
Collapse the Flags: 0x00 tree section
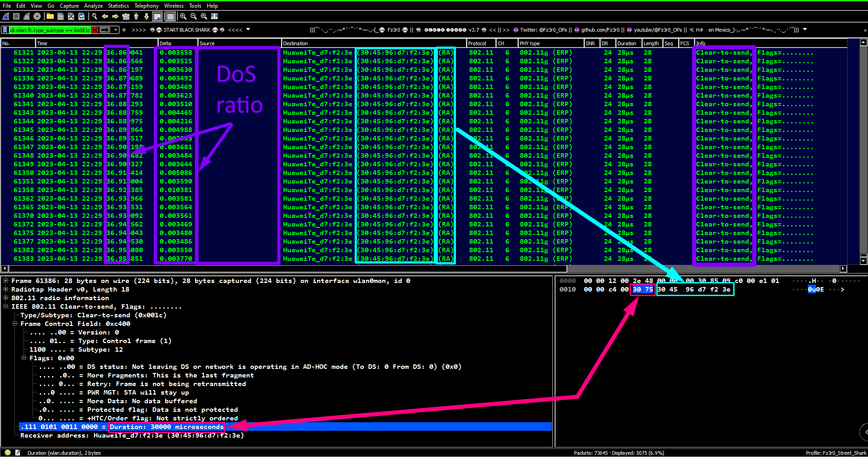[24, 358]
